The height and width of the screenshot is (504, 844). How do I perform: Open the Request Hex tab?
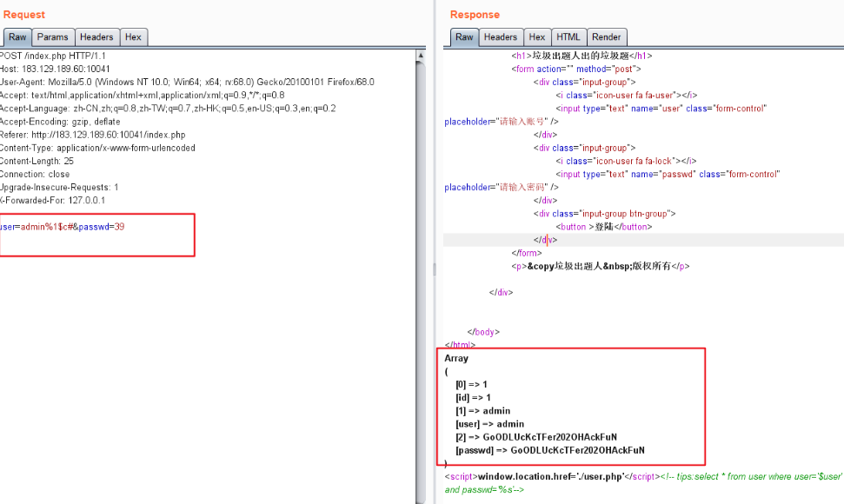(133, 37)
